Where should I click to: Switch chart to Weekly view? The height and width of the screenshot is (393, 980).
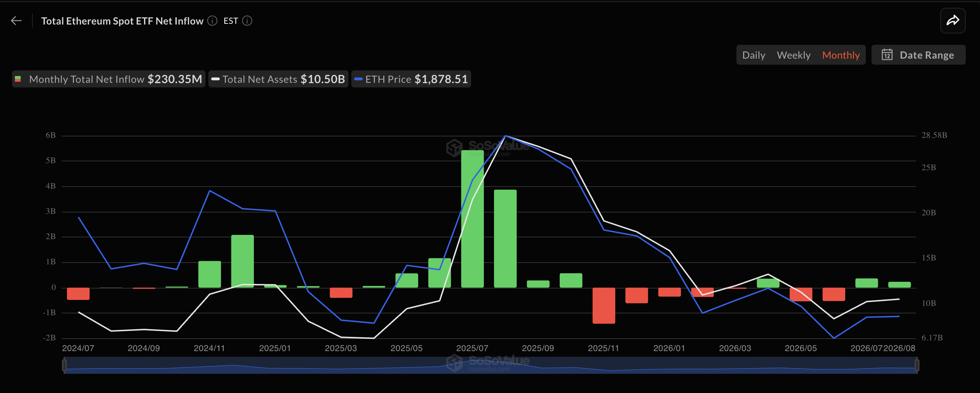(x=794, y=55)
